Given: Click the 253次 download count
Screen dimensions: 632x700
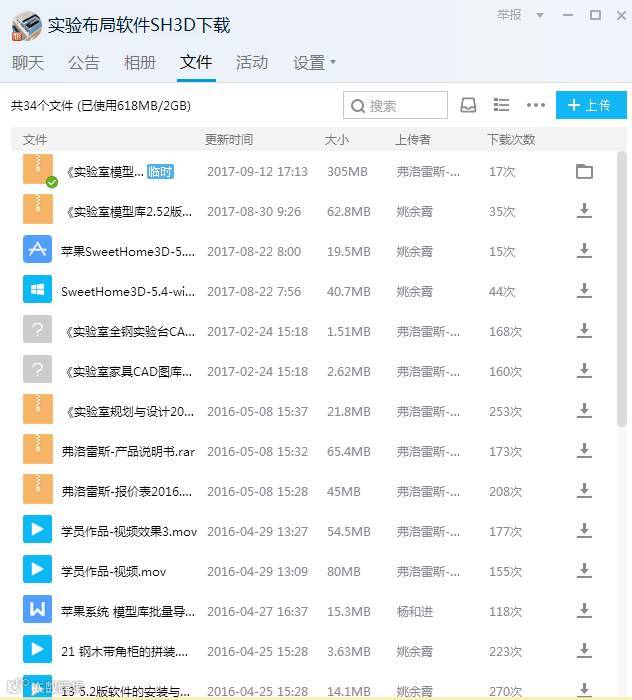Looking at the screenshot, I should pos(505,411).
